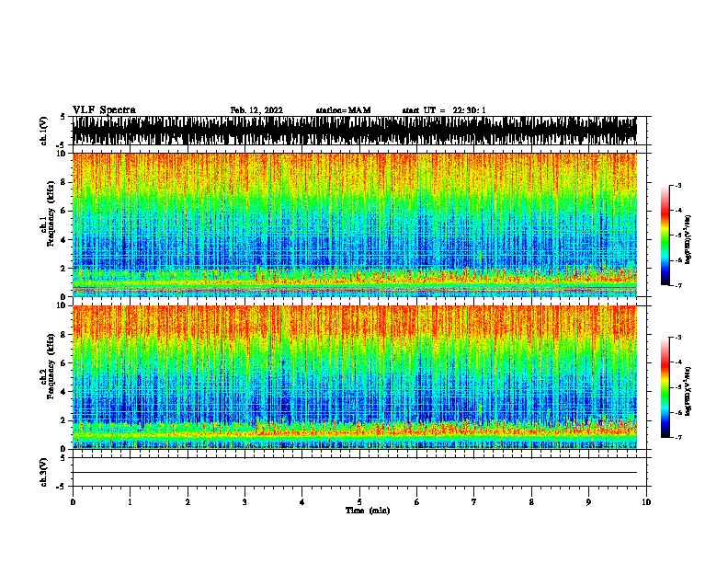Click the "2" kHz tick on ch.1 frequency axis
The image size is (728, 563).
pyautogui.click(x=64, y=268)
